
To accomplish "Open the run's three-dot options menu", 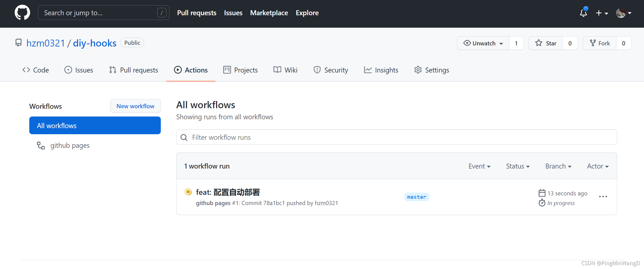I will [603, 196].
